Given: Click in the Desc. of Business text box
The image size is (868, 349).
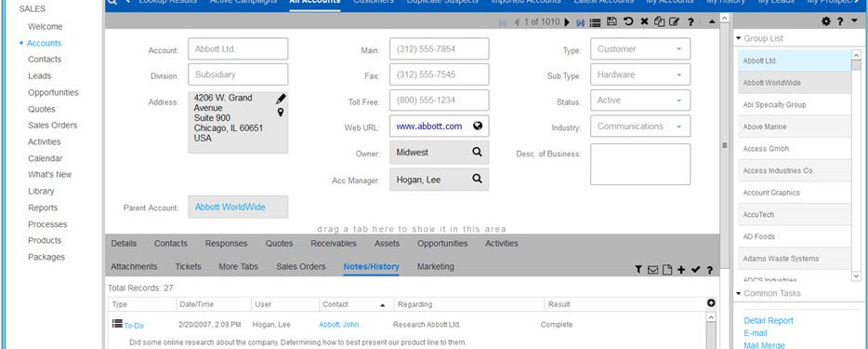Looking at the screenshot, I should pos(640,164).
